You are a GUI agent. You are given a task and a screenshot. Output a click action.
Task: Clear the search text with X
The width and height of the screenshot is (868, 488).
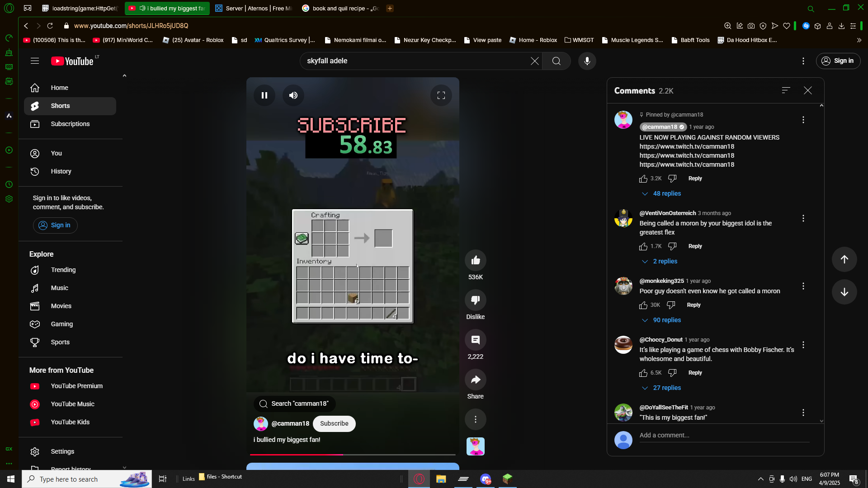tap(535, 61)
